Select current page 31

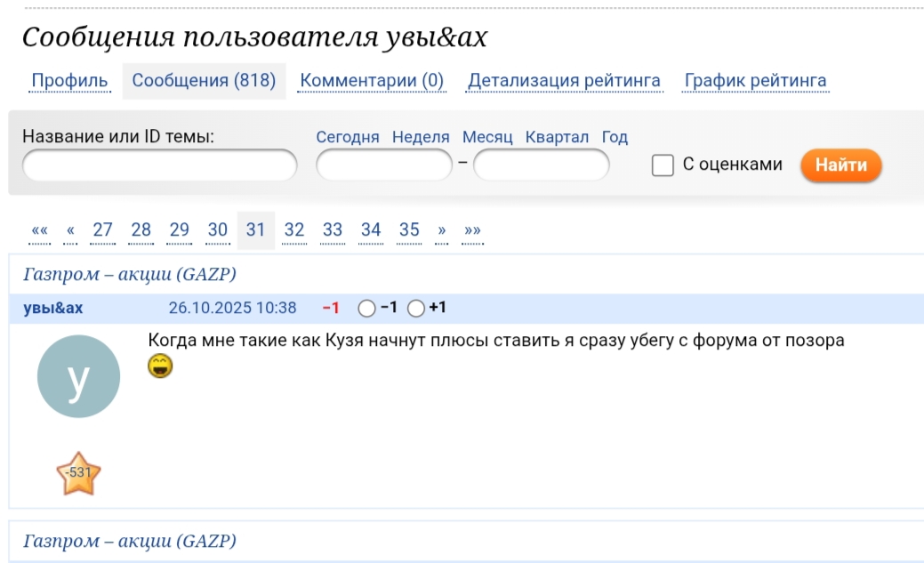[x=256, y=230]
